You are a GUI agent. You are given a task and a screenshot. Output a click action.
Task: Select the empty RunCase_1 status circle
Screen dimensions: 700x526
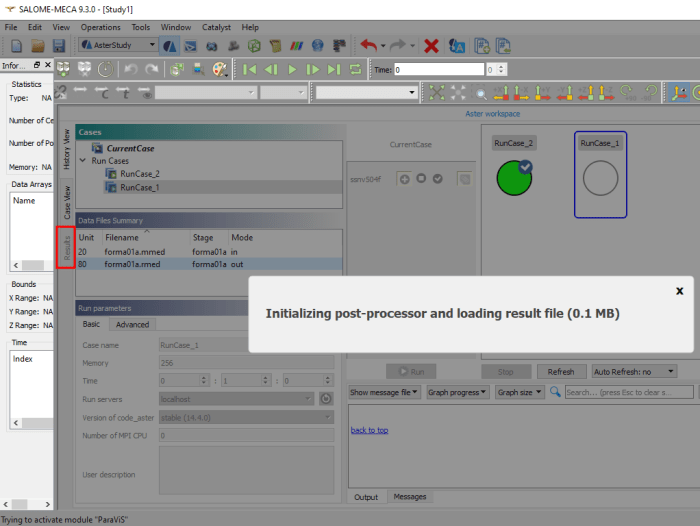[x=600, y=178]
